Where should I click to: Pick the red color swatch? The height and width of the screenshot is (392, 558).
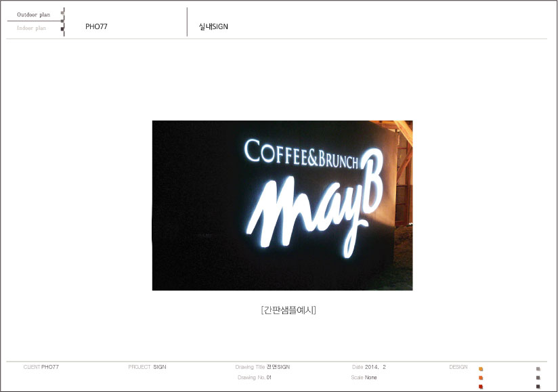(481, 387)
